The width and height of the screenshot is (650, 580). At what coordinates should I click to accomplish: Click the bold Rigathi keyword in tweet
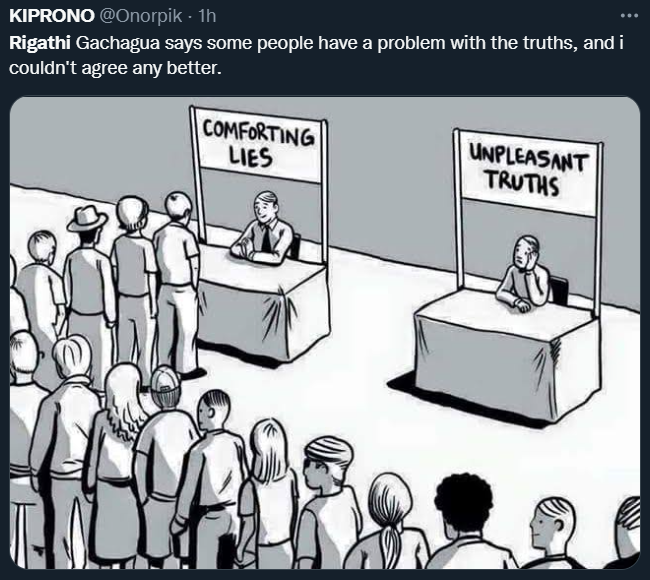[40, 43]
